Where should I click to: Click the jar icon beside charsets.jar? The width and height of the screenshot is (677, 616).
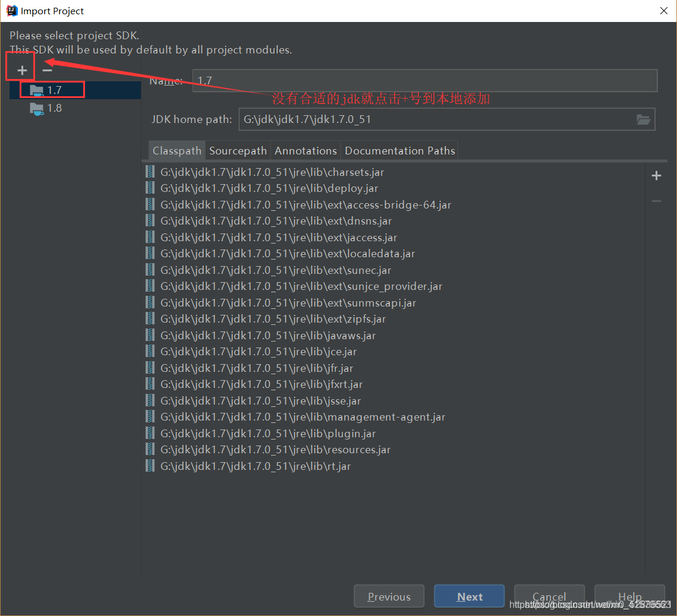pyautogui.click(x=150, y=172)
